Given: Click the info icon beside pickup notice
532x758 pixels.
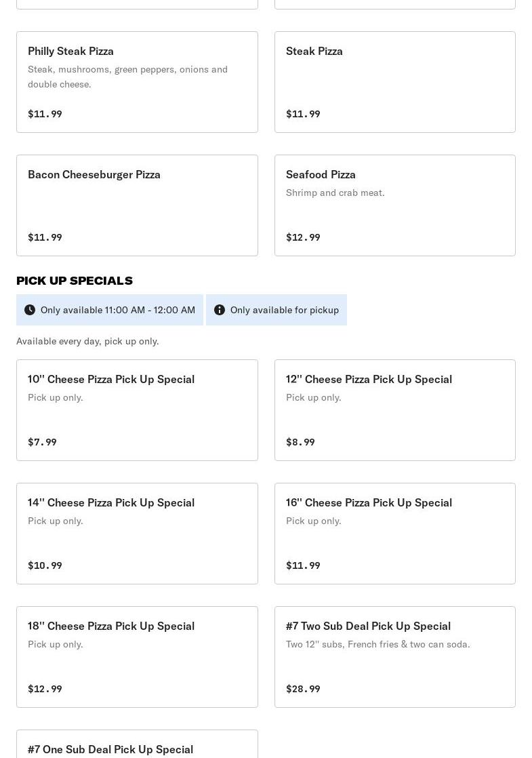Looking at the screenshot, I should 220,310.
